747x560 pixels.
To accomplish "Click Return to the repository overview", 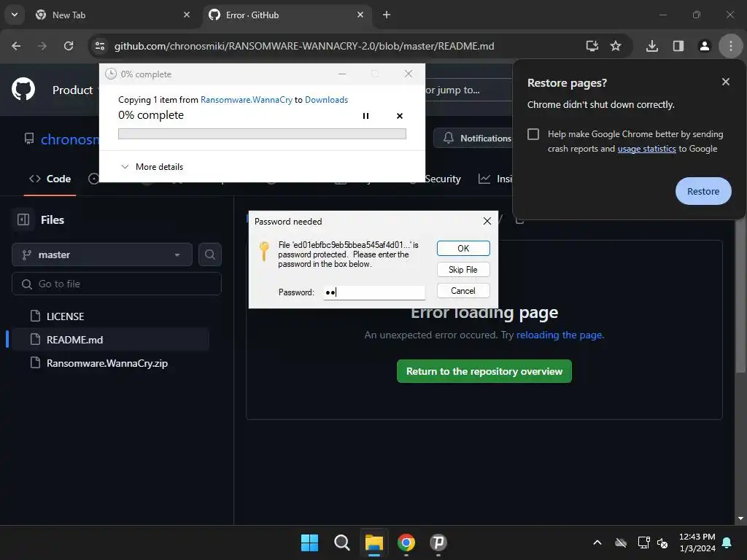I will (484, 371).
